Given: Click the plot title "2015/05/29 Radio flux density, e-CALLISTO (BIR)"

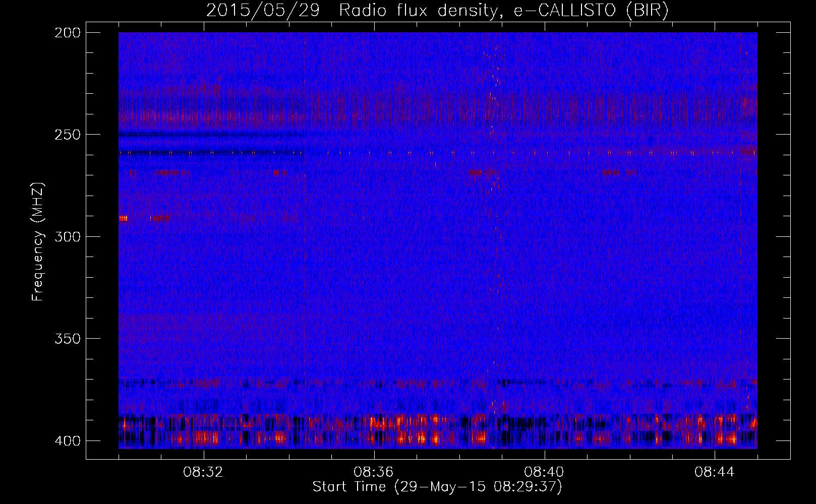Looking at the screenshot, I should (437, 11).
